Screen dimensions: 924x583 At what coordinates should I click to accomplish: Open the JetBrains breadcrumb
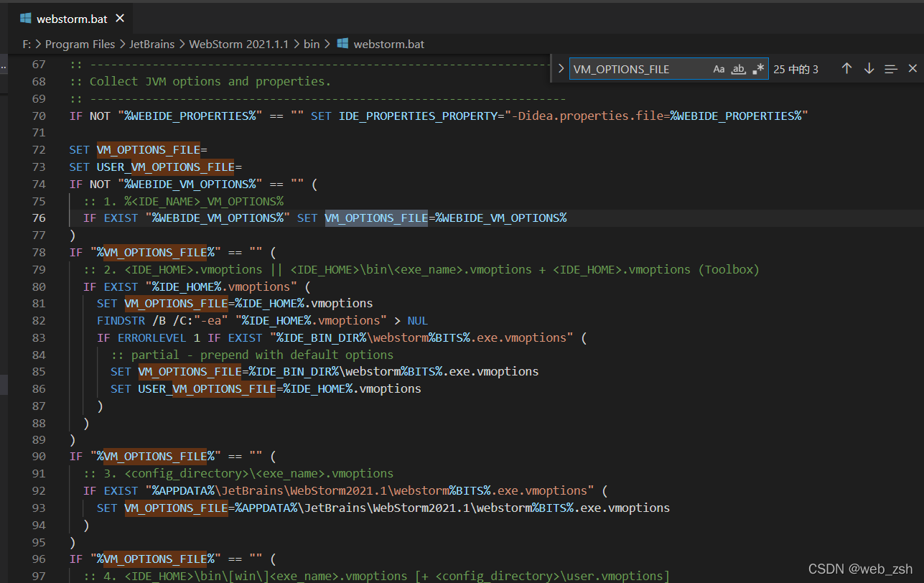click(x=151, y=44)
